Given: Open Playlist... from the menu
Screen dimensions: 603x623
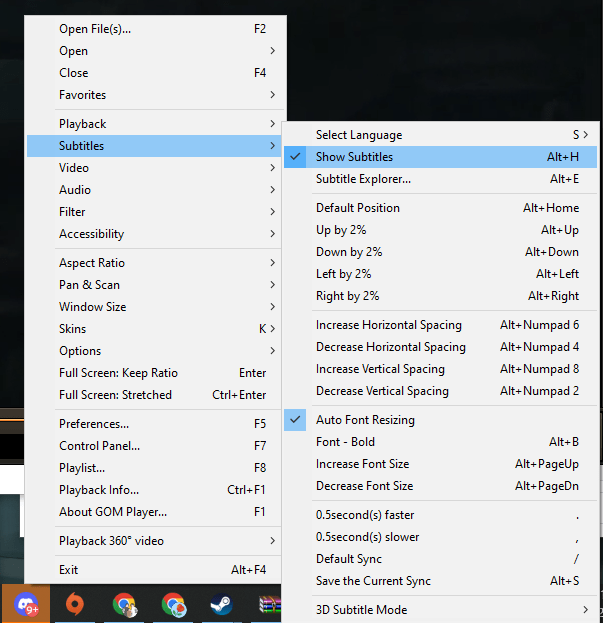Looking at the screenshot, I should tap(154, 468).
